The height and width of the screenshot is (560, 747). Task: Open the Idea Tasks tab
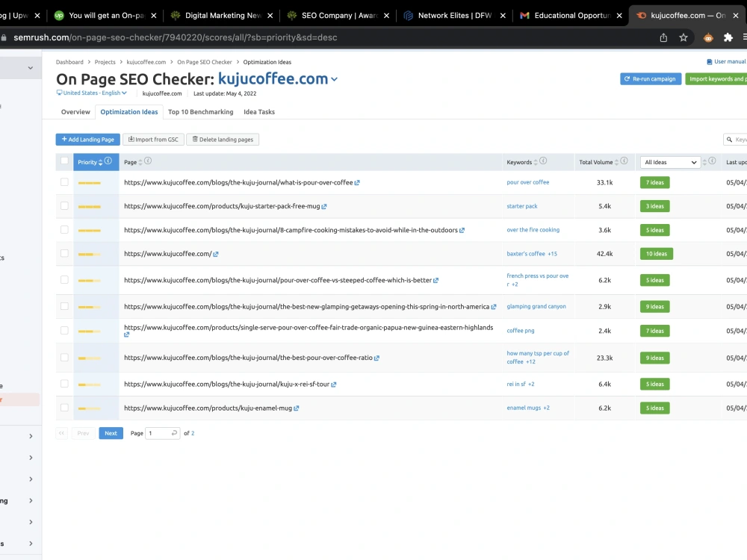259,112
